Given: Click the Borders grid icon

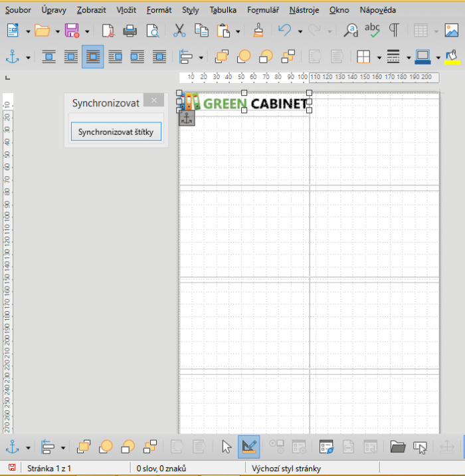Looking at the screenshot, I should (x=363, y=57).
